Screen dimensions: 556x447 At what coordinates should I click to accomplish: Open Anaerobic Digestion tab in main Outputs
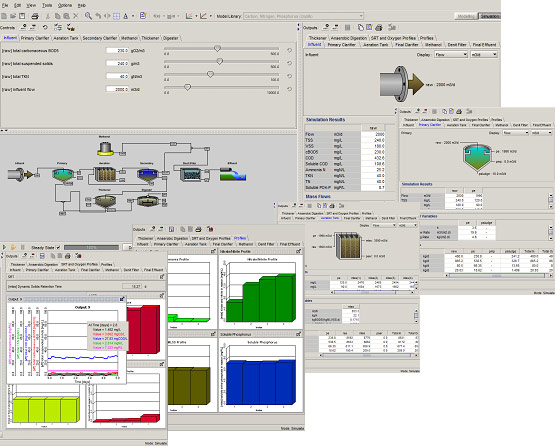pos(349,38)
